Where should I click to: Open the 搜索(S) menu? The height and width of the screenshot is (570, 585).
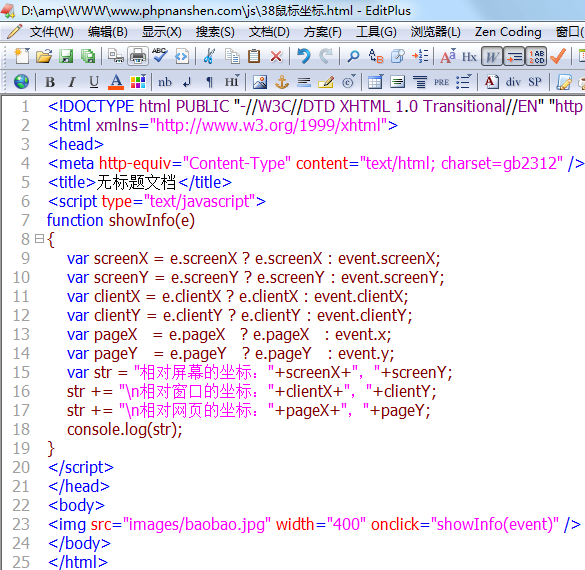(x=215, y=32)
